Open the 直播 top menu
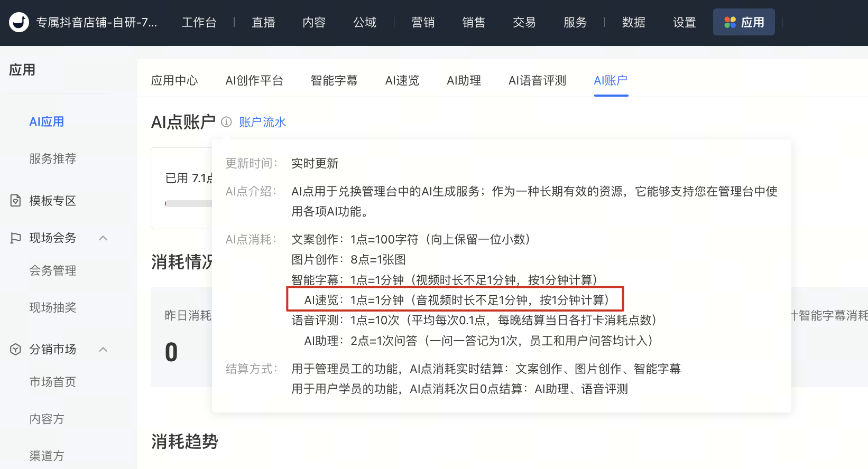Viewport: 868px width, 469px height. pos(263,22)
